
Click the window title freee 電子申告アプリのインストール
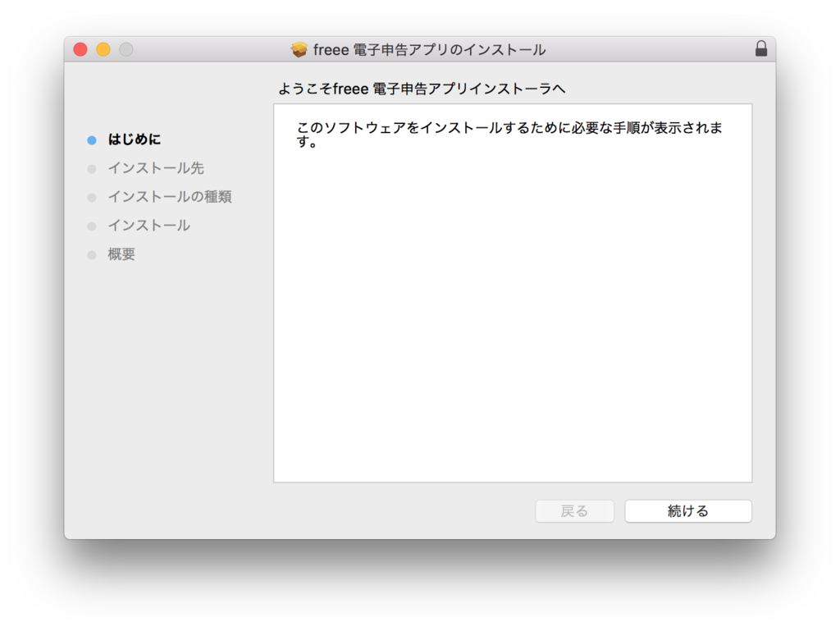point(429,50)
